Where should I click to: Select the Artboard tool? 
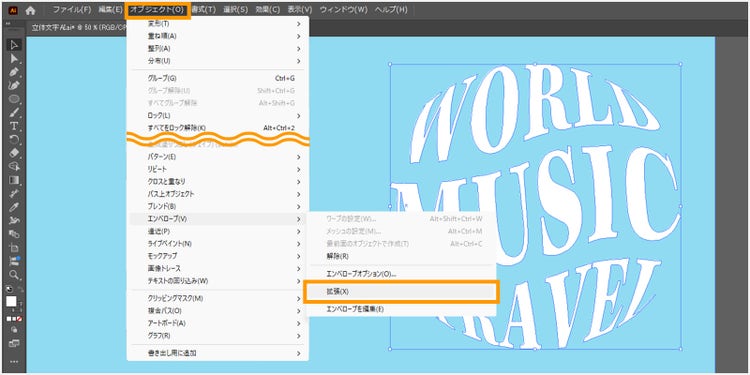pyautogui.click(x=14, y=248)
